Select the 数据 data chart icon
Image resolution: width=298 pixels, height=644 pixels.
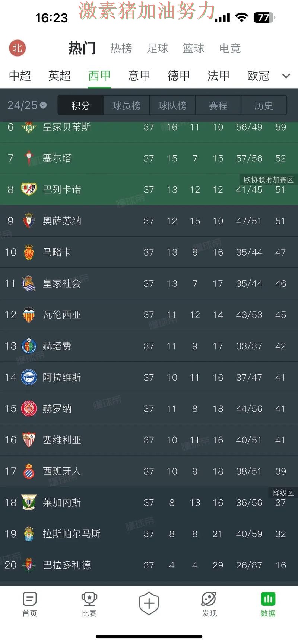tap(268, 599)
